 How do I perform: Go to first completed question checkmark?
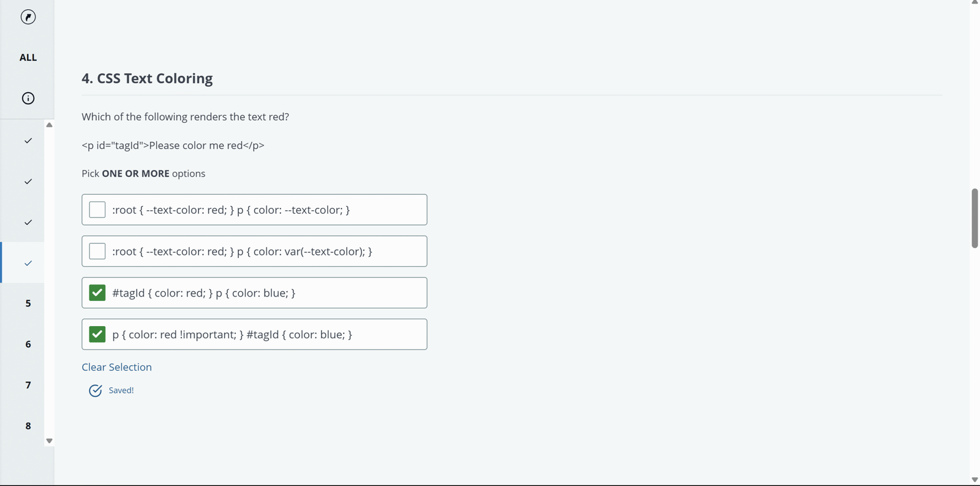28,140
